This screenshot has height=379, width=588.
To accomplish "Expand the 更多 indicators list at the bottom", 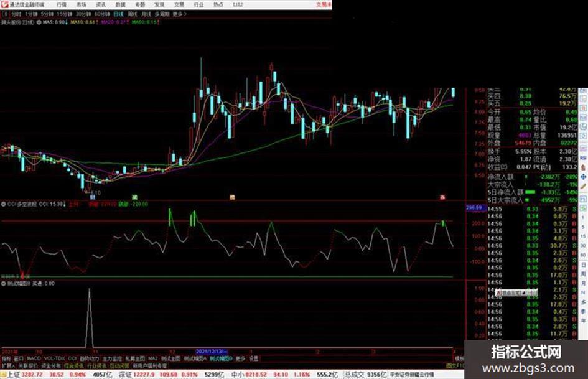I will point(240,358).
